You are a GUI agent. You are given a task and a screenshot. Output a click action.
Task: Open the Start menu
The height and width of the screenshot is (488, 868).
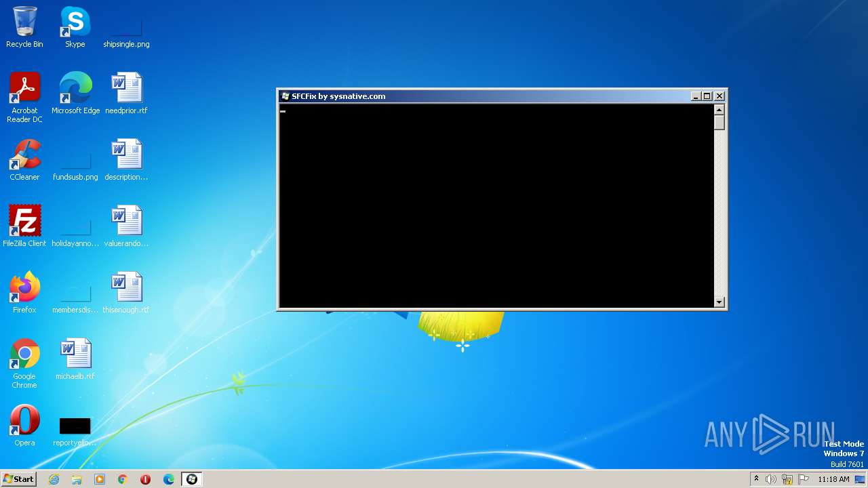[18, 479]
